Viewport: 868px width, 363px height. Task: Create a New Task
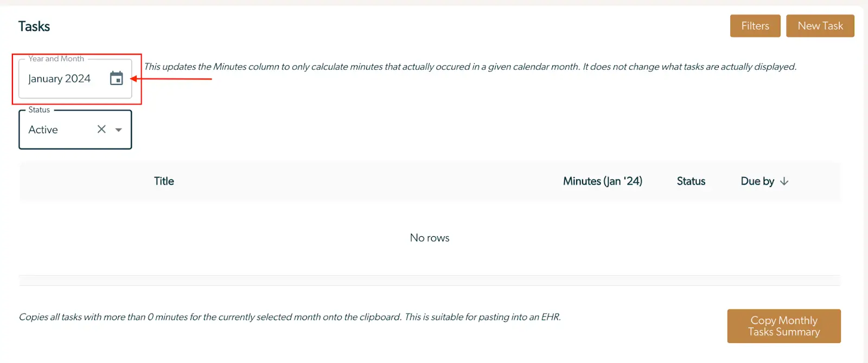click(820, 25)
